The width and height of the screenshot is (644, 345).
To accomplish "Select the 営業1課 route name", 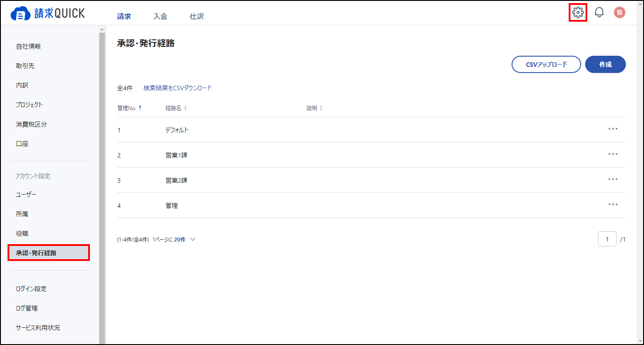I will click(x=176, y=155).
